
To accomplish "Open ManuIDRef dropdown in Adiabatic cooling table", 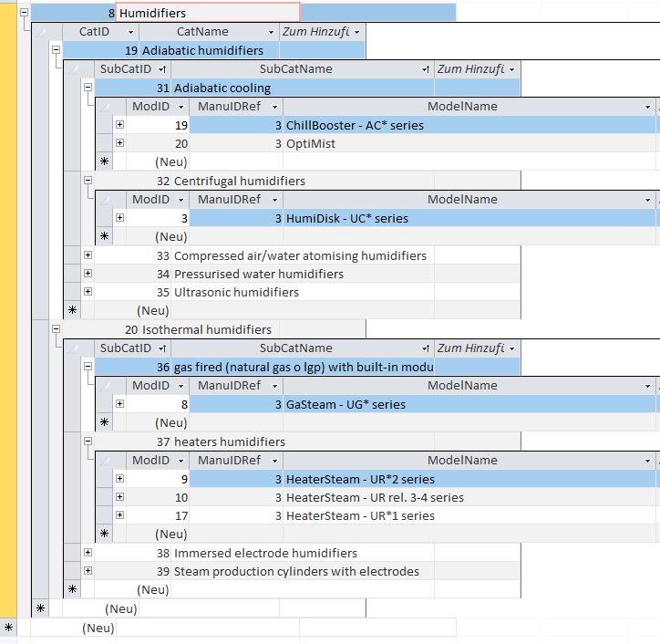I will click(275, 107).
